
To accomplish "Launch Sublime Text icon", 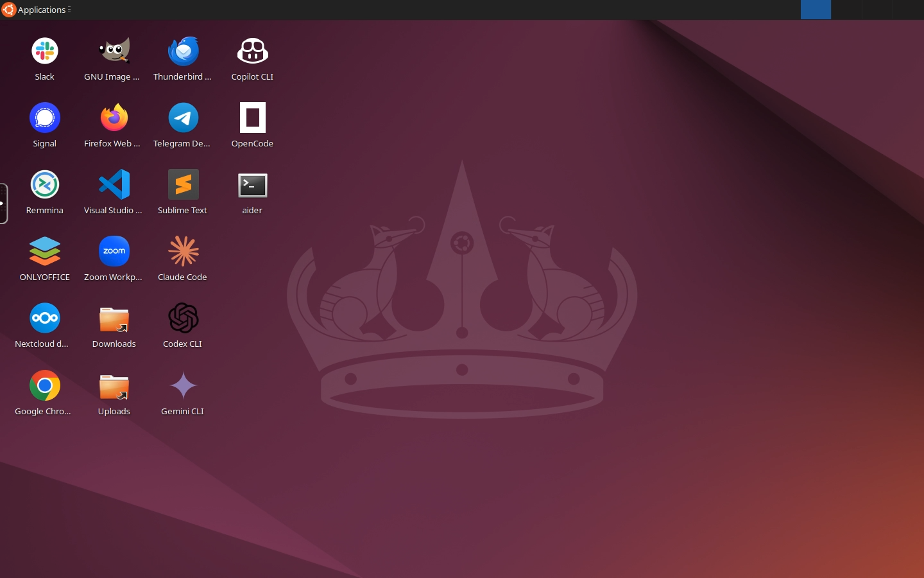I will [184, 185].
